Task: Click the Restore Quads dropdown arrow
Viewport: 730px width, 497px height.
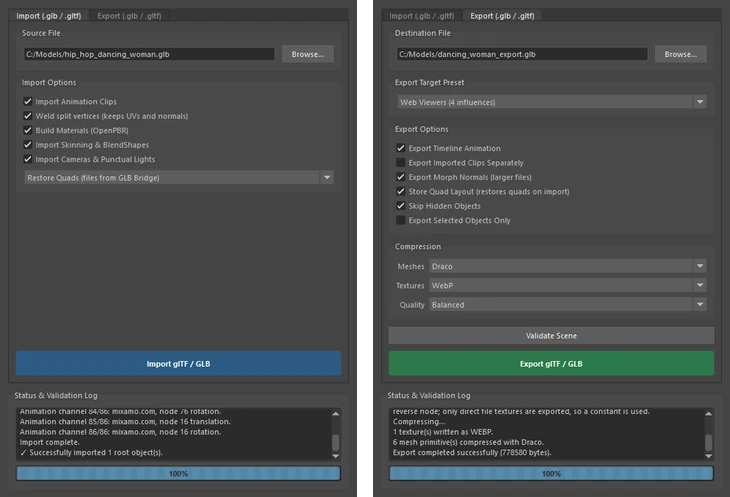Action: coord(327,177)
